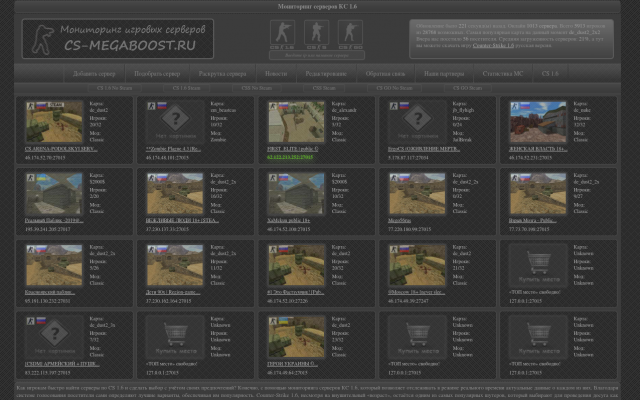
Task: Open the **Zombie Plague 4.3 server link
Action: click(x=173, y=149)
